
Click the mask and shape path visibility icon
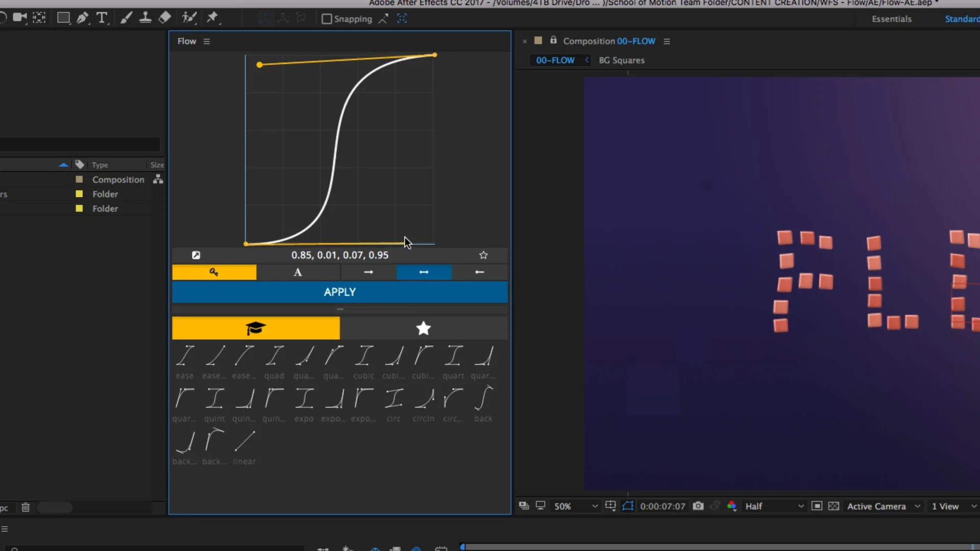click(x=628, y=506)
